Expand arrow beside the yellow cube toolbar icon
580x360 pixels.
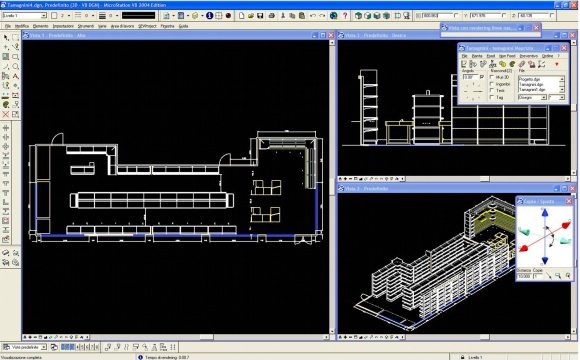pos(202,16)
